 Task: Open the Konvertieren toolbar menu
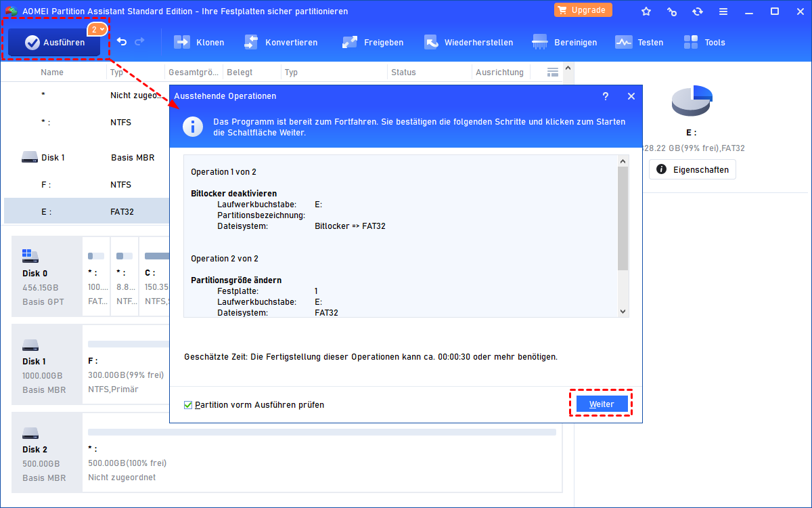point(281,42)
